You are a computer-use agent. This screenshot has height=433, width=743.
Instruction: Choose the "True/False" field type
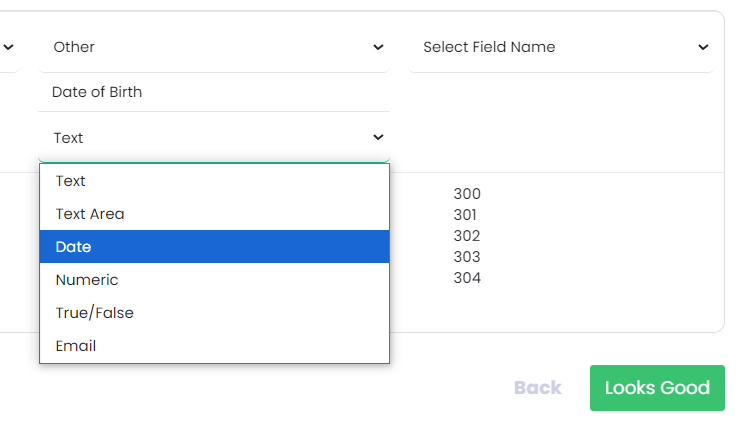click(95, 313)
